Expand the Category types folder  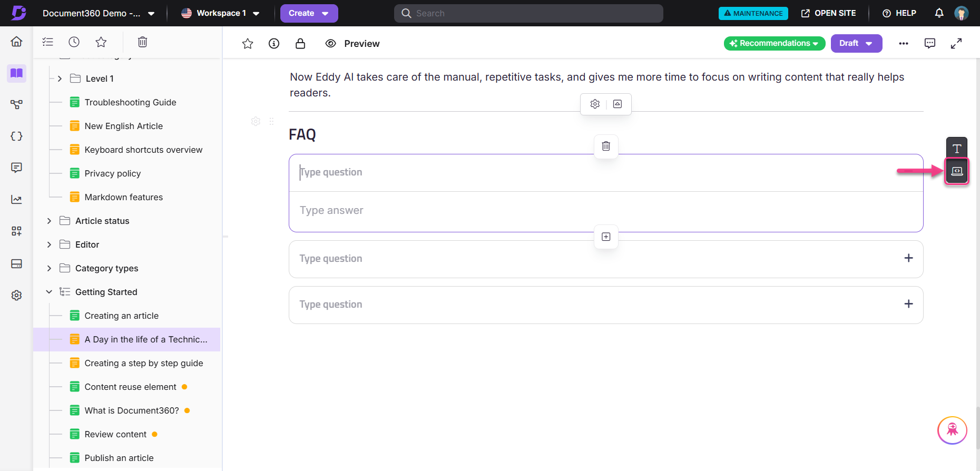click(x=49, y=268)
